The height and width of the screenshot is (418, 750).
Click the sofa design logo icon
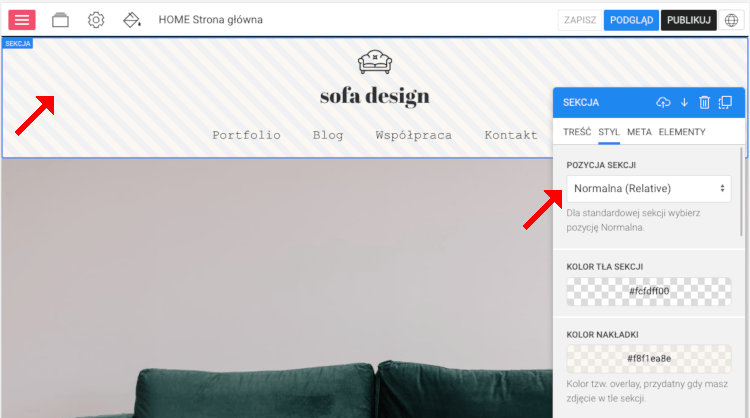click(375, 62)
